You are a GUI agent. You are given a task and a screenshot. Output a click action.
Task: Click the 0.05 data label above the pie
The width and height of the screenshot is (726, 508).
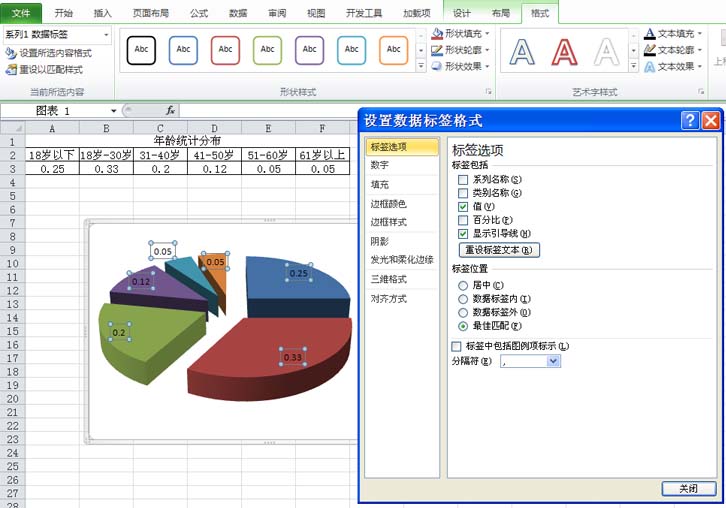(x=163, y=251)
